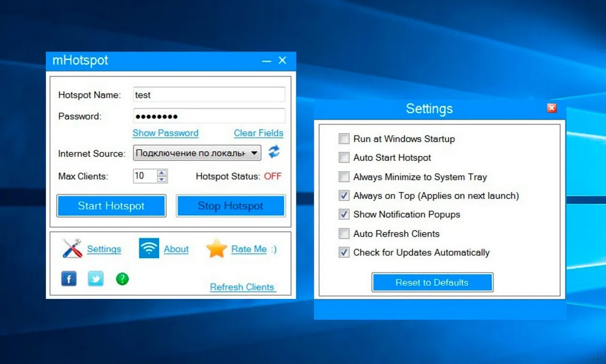Click the gold star Rate Me icon
The width and height of the screenshot is (606, 364).
tap(217, 248)
